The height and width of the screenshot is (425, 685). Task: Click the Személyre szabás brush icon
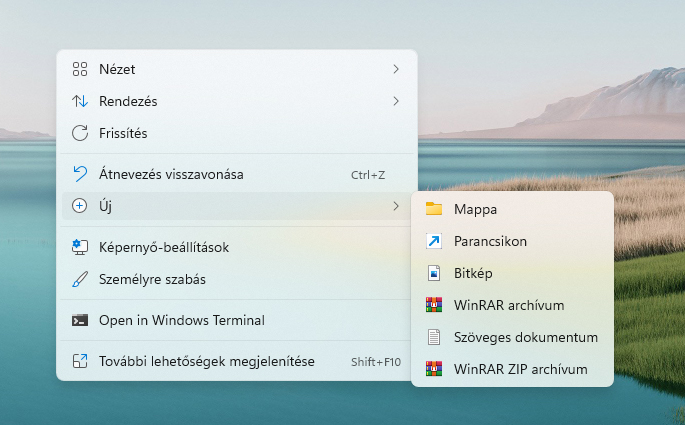[81, 279]
